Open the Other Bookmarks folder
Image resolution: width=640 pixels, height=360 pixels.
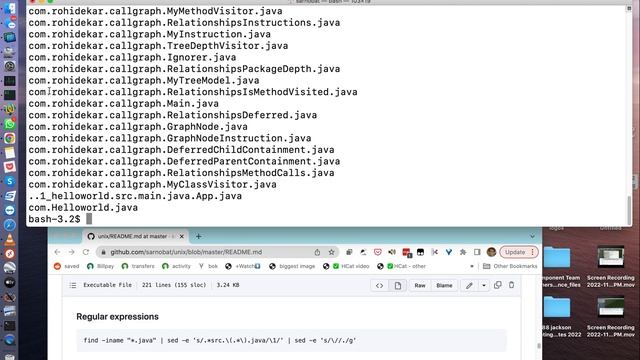click(x=510, y=266)
